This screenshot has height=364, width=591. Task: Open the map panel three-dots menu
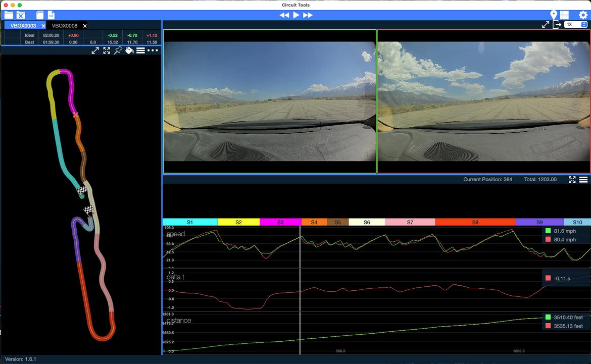tap(153, 50)
